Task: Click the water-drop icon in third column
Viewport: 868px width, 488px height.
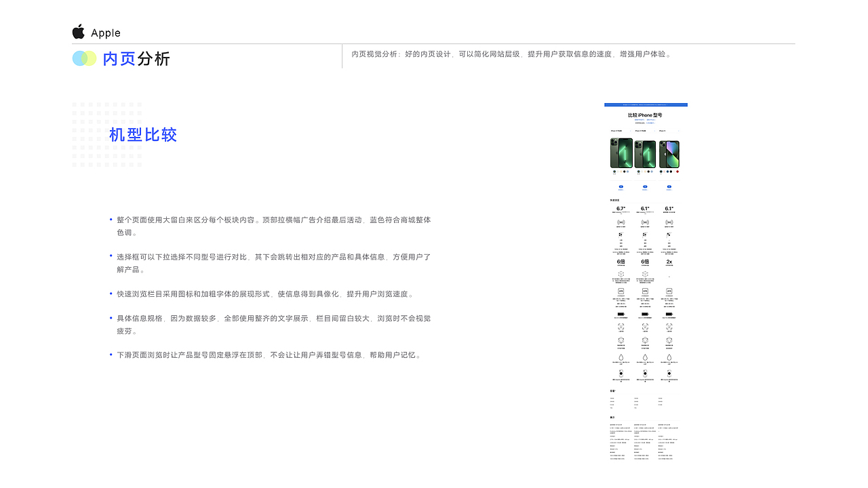Action: click(x=669, y=357)
